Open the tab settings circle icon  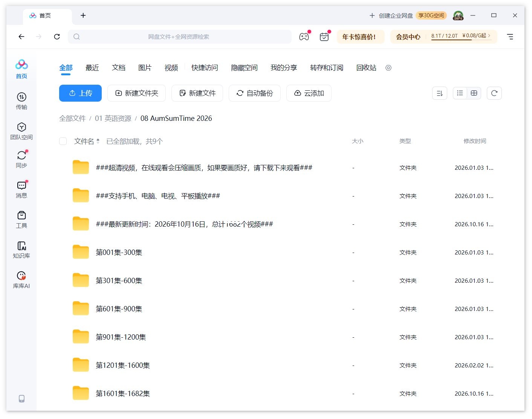[388, 68]
